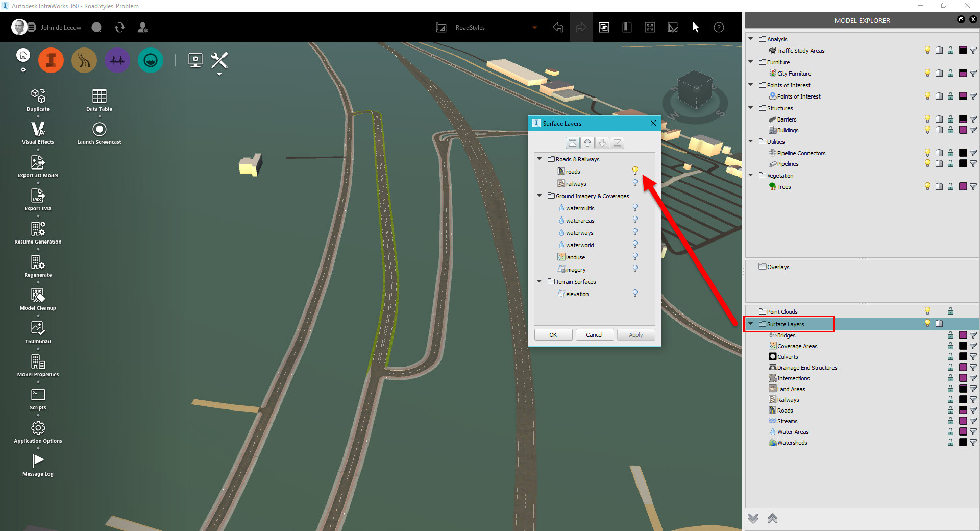Click the Export IMX icon

point(38,196)
